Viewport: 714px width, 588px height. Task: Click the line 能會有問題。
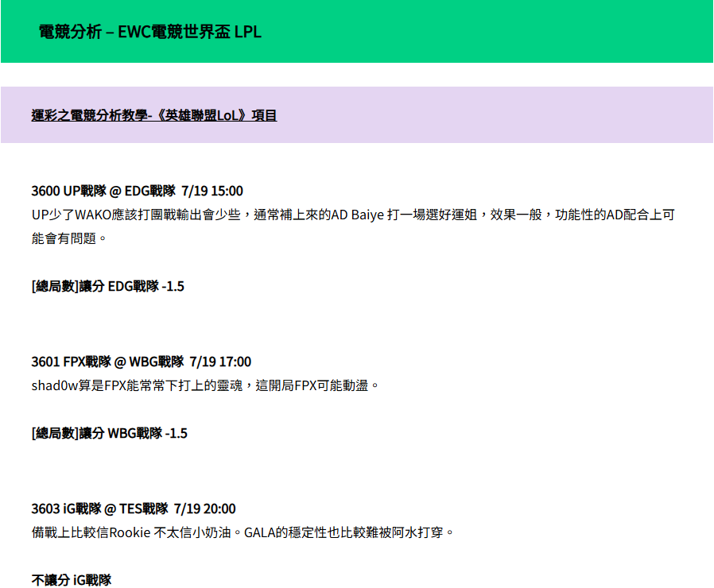[68, 238]
